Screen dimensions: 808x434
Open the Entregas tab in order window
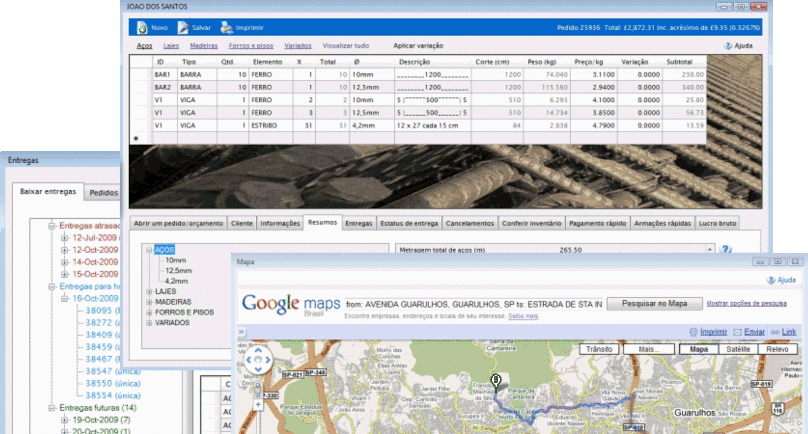point(359,223)
